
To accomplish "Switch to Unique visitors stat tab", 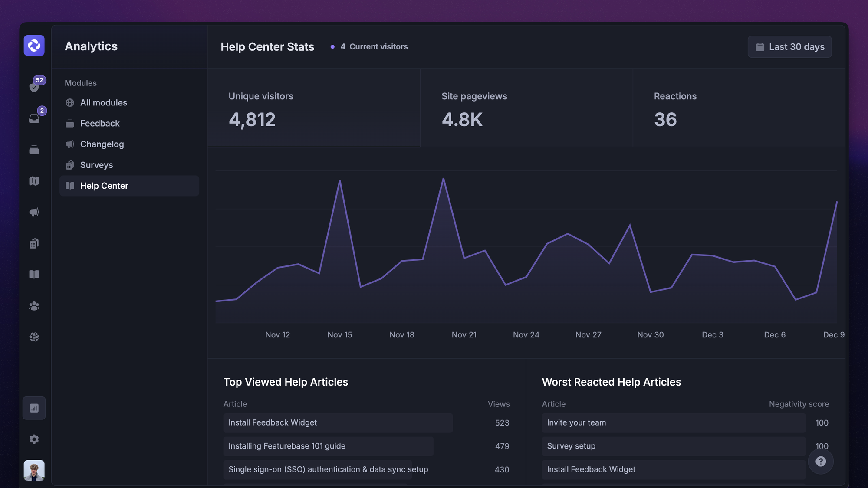I will click(314, 108).
